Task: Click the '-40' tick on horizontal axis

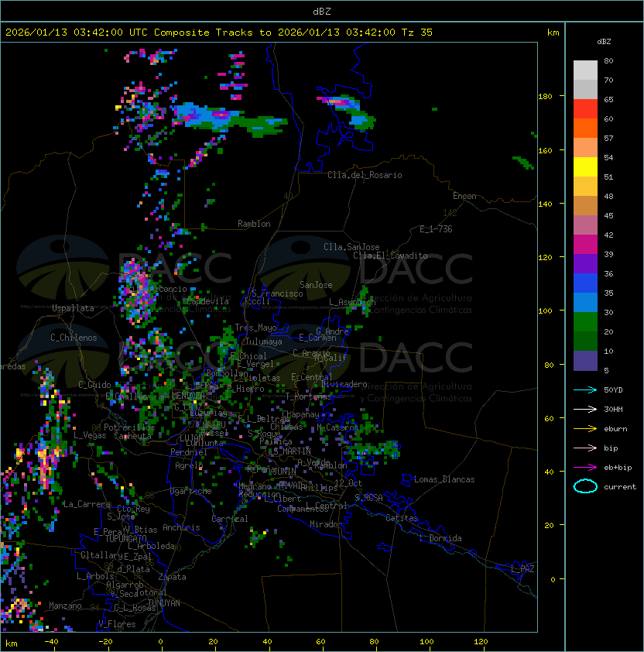Action: [51, 641]
